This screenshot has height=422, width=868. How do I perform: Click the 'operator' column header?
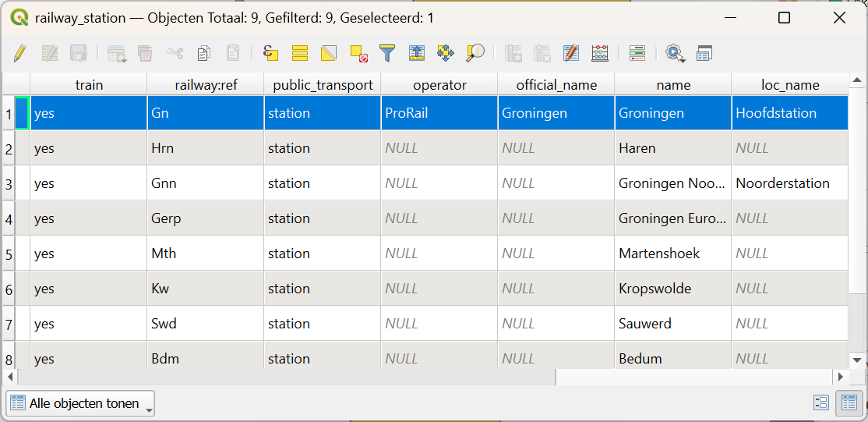click(439, 85)
